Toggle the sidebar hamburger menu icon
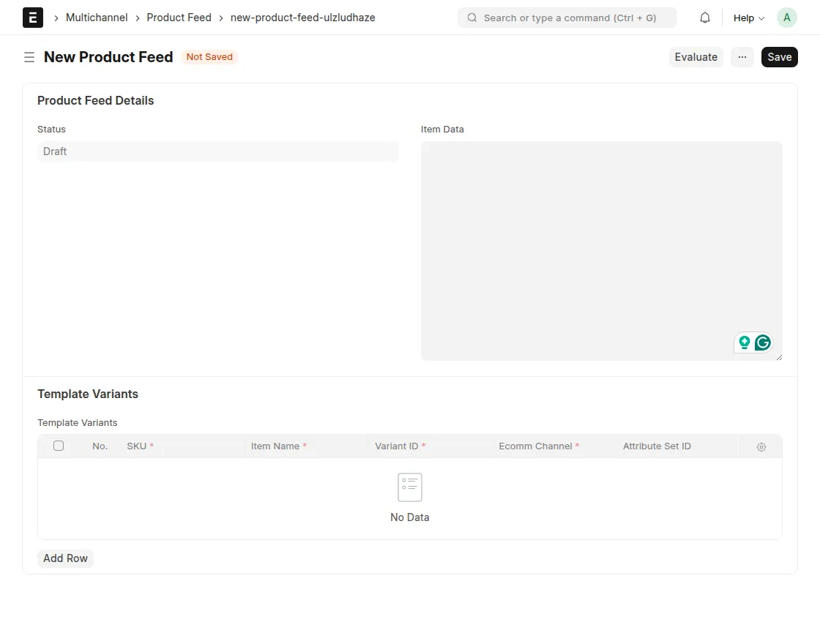Viewport: 820px width, 644px height. pyautogui.click(x=29, y=57)
